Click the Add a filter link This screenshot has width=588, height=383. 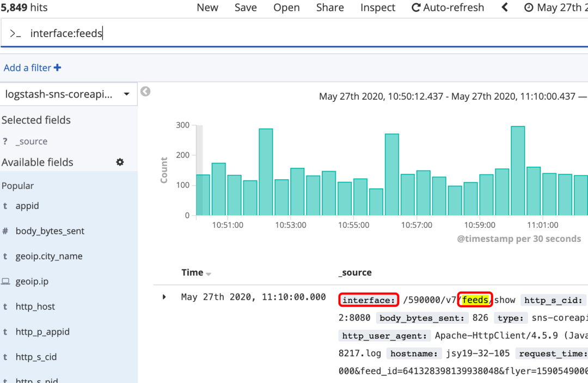point(27,68)
